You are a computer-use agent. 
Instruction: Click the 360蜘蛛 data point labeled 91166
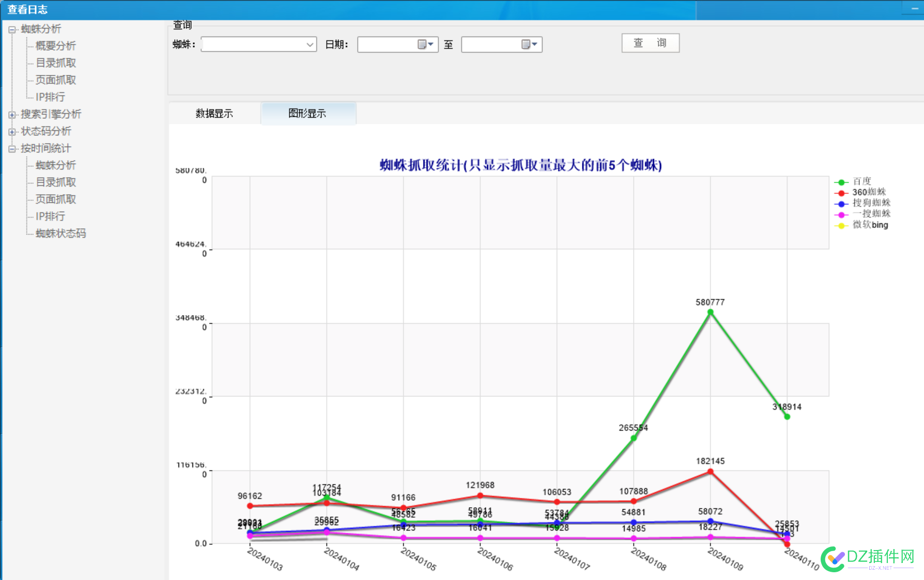[403, 507]
